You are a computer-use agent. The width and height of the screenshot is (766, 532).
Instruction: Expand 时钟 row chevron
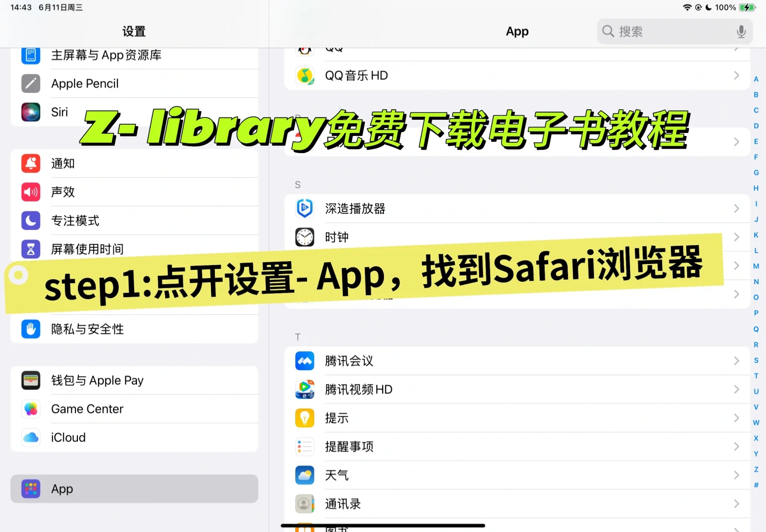coord(736,237)
